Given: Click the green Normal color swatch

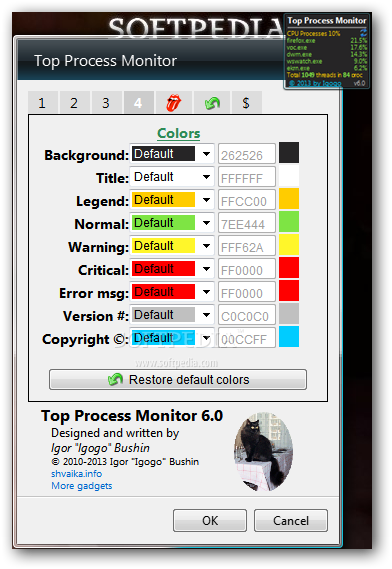Looking at the screenshot, I should 289,222.
